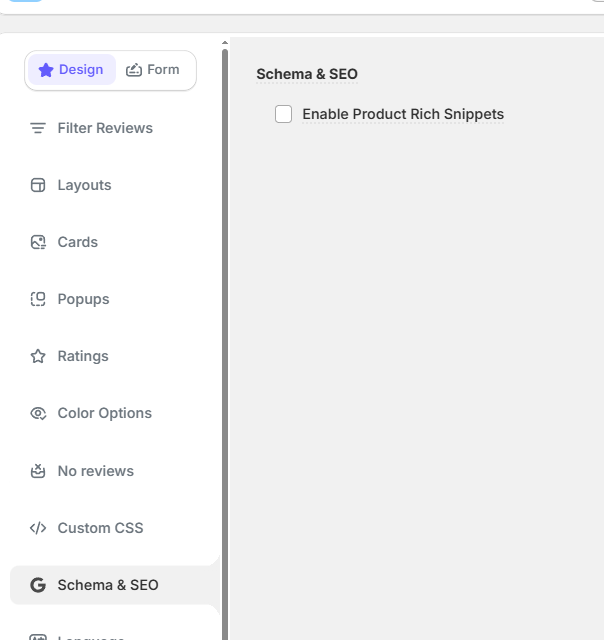Viewport: 604px width, 640px height.
Task: Click the 'Enable Product Rich Snippets' label text
Action: tap(403, 114)
